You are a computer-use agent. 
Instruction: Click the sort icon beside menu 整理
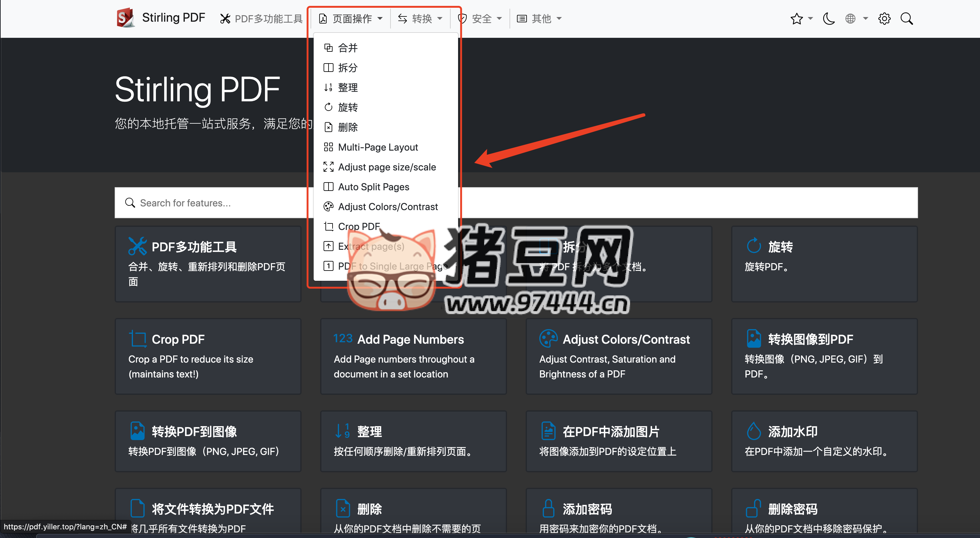[328, 87]
